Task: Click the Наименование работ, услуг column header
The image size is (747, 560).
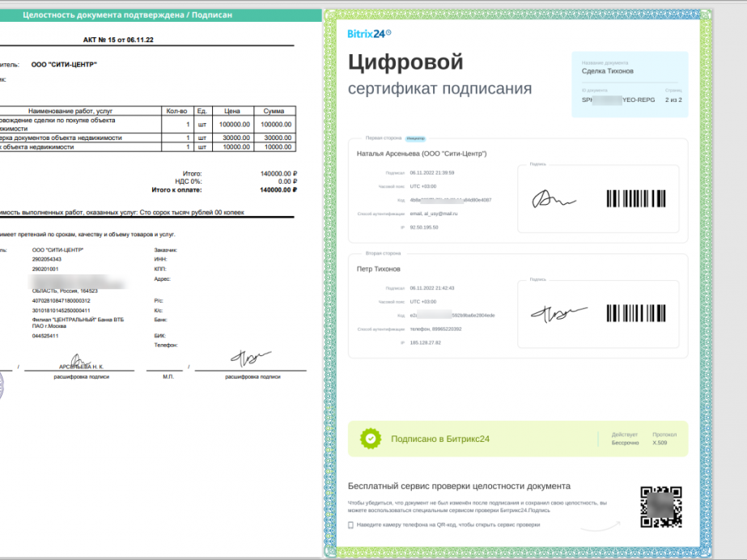Action: pyautogui.click(x=70, y=111)
